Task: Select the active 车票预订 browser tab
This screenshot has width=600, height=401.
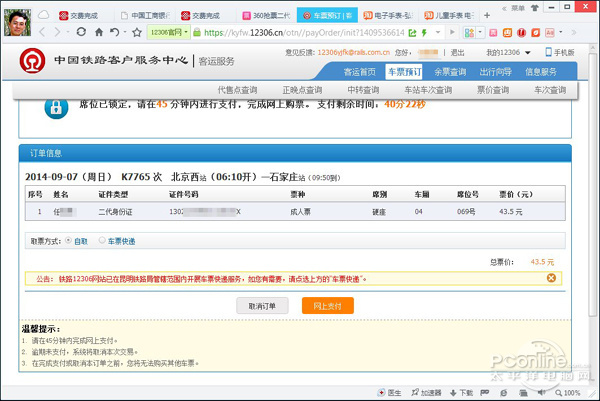Action: [328, 15]
